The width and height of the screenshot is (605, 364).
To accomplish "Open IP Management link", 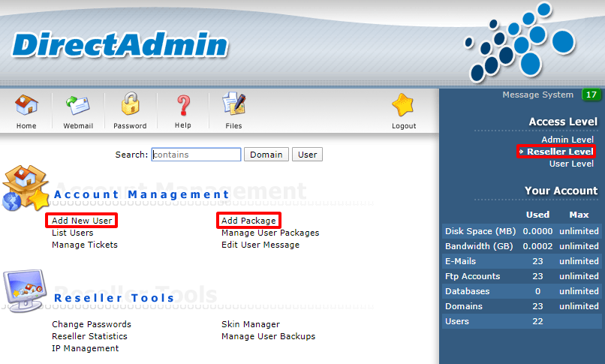I will click(x=86, y=348).
